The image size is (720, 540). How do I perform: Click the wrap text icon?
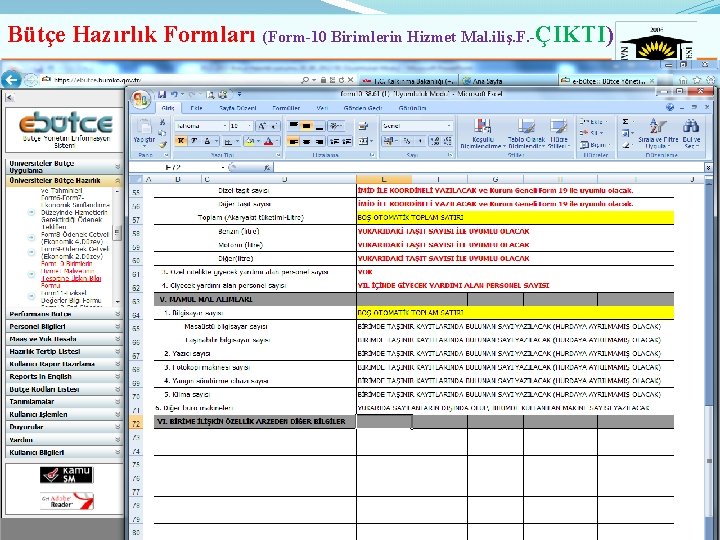click(x=364, y=126)
